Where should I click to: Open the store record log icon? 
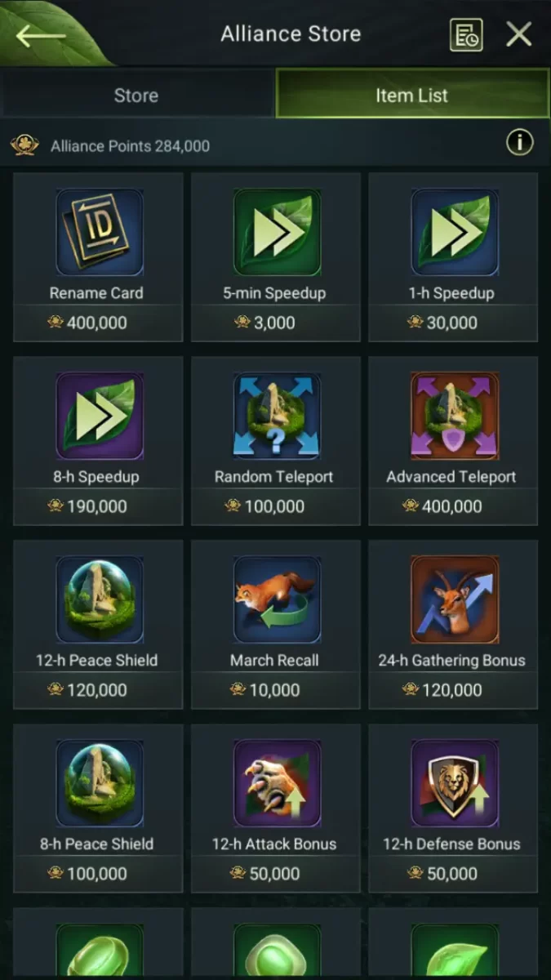click(466, 35)
